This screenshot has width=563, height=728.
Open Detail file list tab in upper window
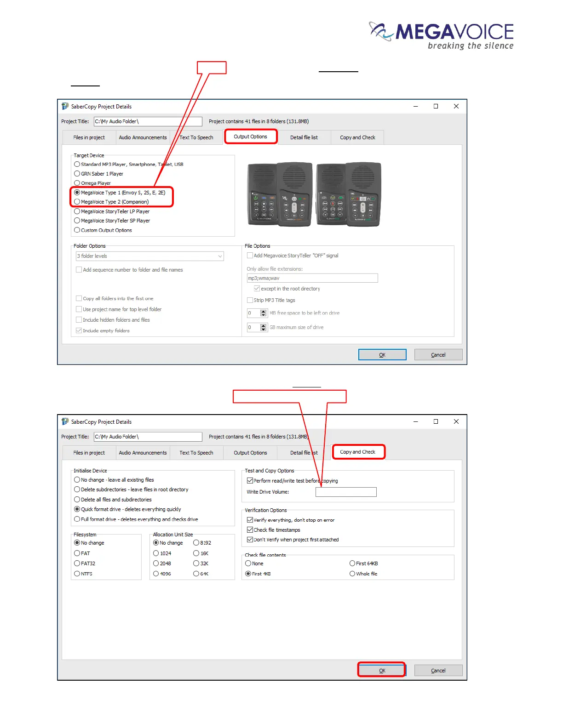click(304, 137)
